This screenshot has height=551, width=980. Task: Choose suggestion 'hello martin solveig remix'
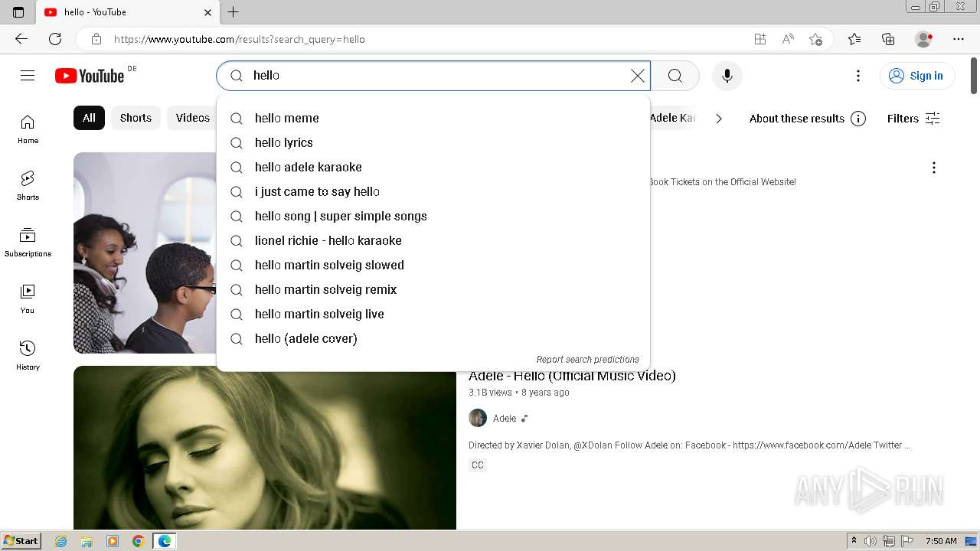pyautogui.click(x=433, y=289)
